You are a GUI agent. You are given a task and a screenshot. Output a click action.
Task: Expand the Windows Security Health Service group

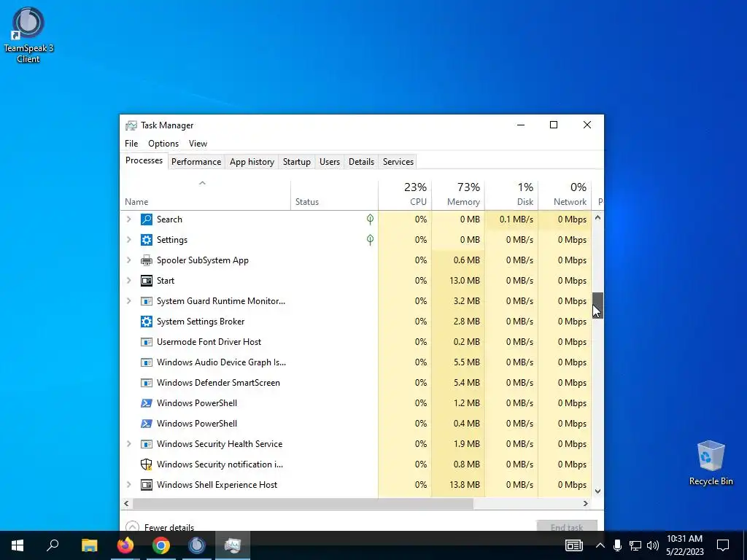click(x=128, y=444)
